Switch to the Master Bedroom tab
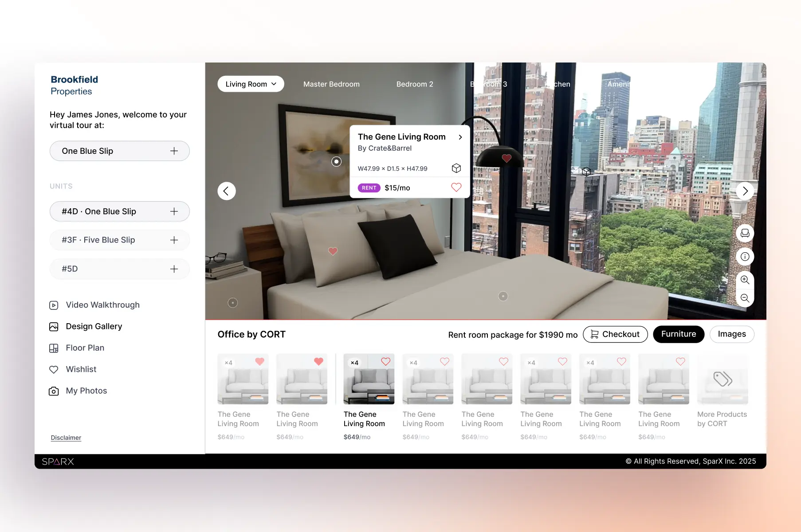The image size is (801, 532). pyautogui.click(x=331, y=84)
